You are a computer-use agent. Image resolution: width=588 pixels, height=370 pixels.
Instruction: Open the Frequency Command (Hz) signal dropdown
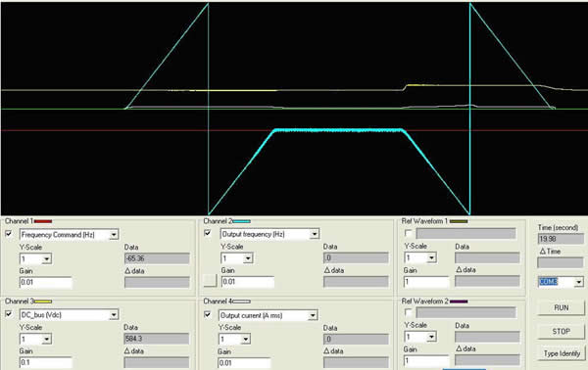[114, 235]
